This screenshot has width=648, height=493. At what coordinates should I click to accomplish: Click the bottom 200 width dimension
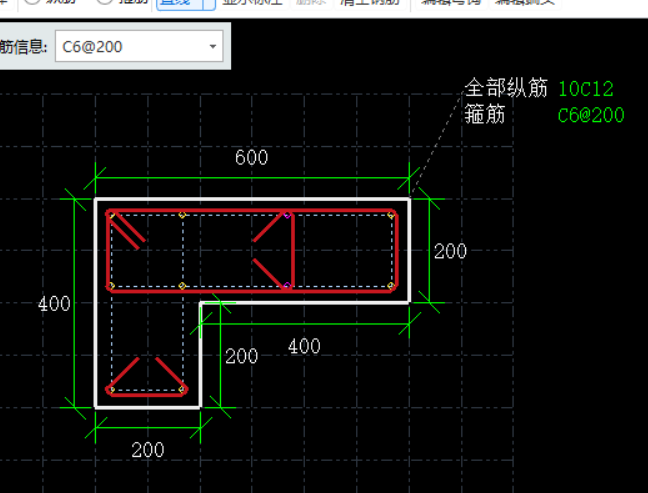click(148, 450)
